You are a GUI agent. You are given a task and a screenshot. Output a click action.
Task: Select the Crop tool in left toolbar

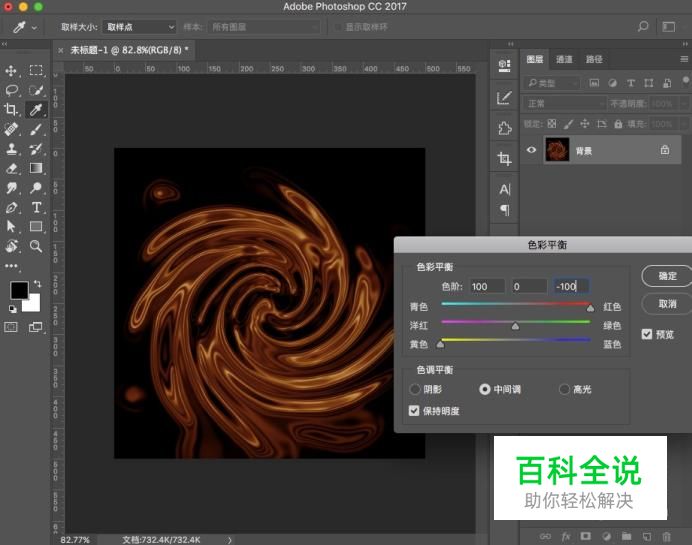tap(11, 109)
